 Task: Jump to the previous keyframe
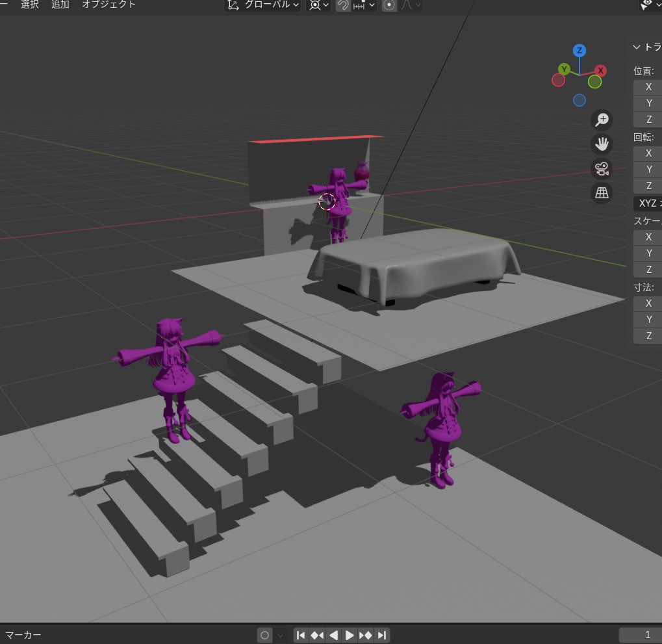click(317, 635)
